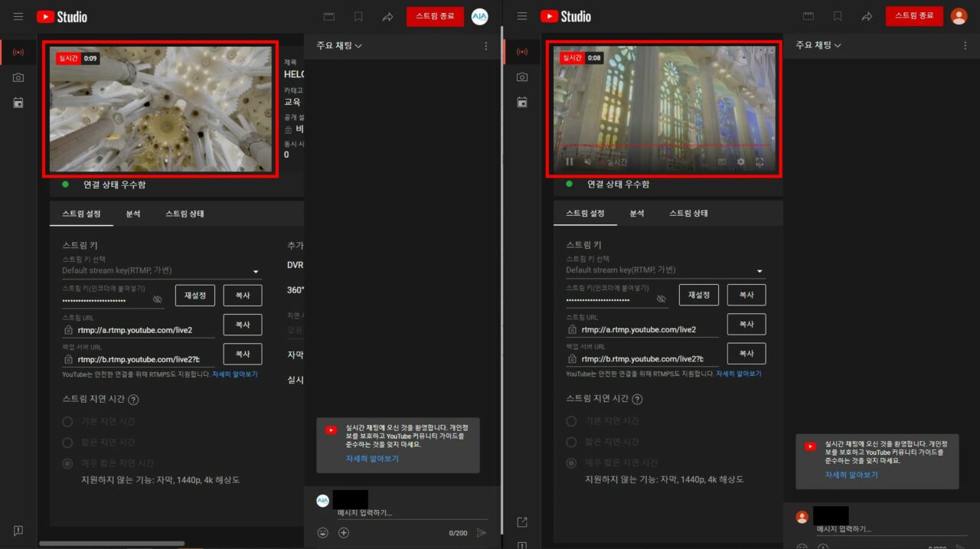Click the send feedback icon in left sidebar

coord(18,531)
